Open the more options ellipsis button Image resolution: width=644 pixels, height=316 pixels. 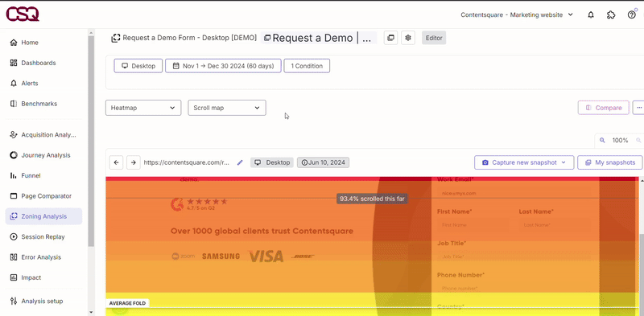click(638, 108)
